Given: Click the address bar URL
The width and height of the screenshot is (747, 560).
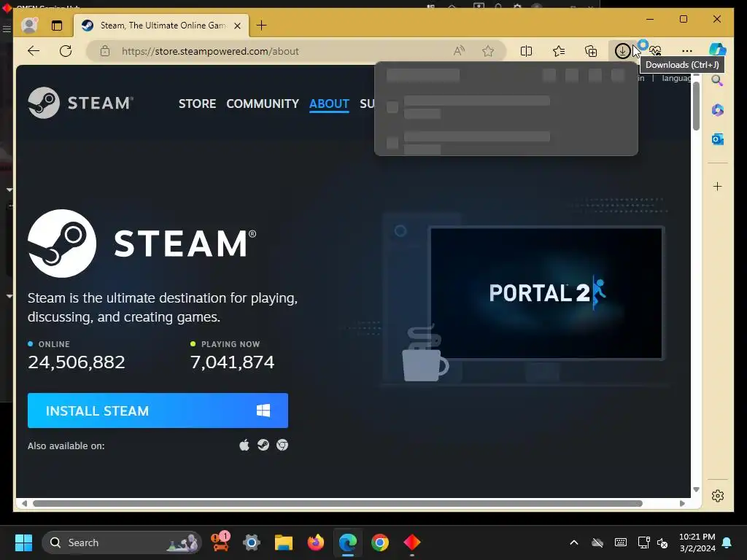Looking at the screenshot, I should coord(210,51).
